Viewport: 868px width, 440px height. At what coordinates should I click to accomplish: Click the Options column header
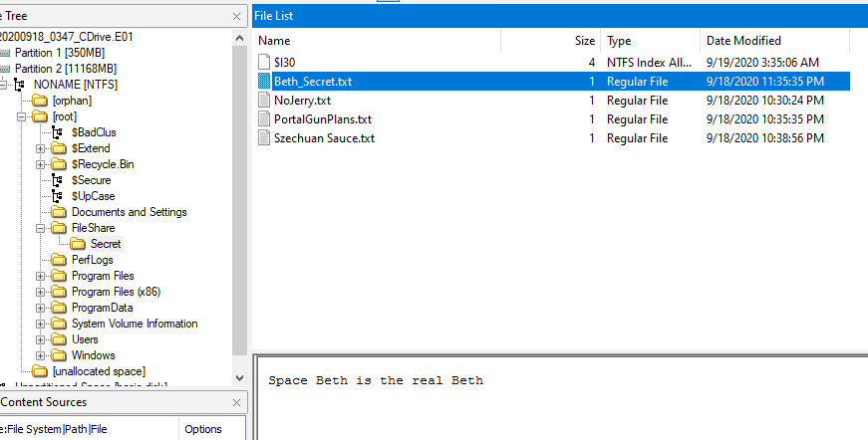point(212,429)
